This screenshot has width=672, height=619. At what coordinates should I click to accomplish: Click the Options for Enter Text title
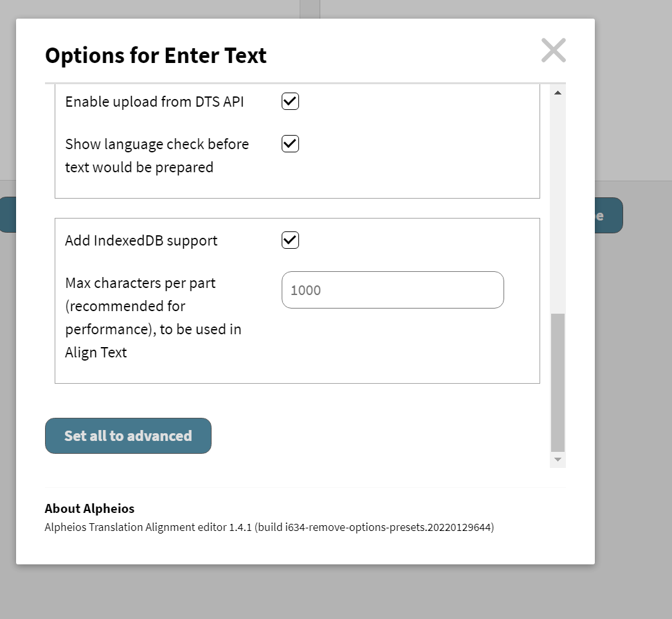(x=155, y=55)
